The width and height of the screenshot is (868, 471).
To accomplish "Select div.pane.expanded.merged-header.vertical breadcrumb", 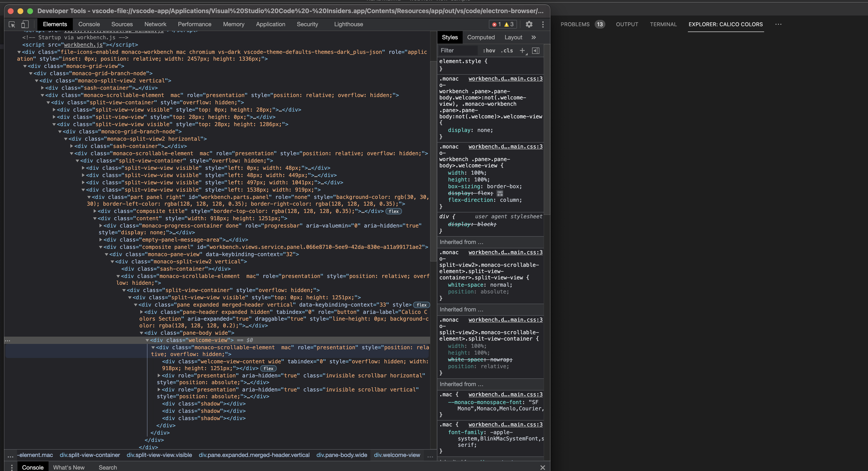I will pyautogui.click(x=254, y=455).
